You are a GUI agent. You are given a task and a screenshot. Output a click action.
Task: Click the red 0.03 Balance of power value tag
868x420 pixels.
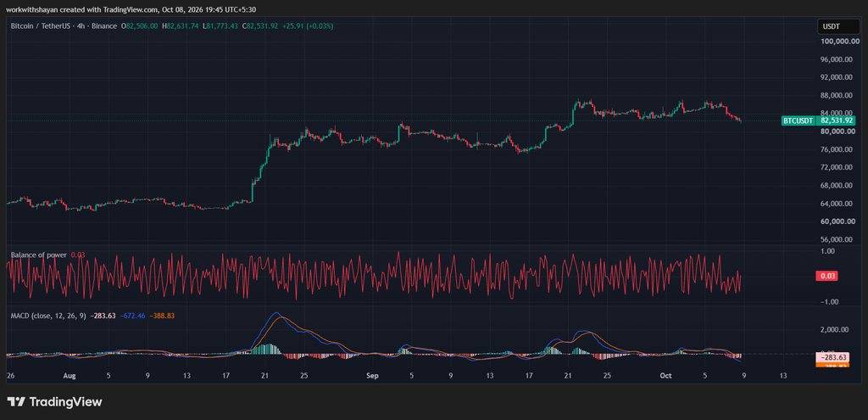point(827,276)
